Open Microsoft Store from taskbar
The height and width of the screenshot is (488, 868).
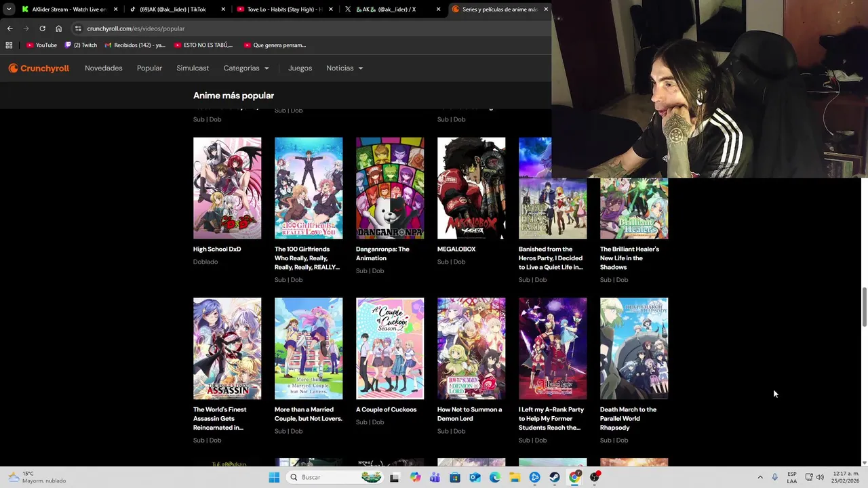pyautogui.click(x=455, y=477)
